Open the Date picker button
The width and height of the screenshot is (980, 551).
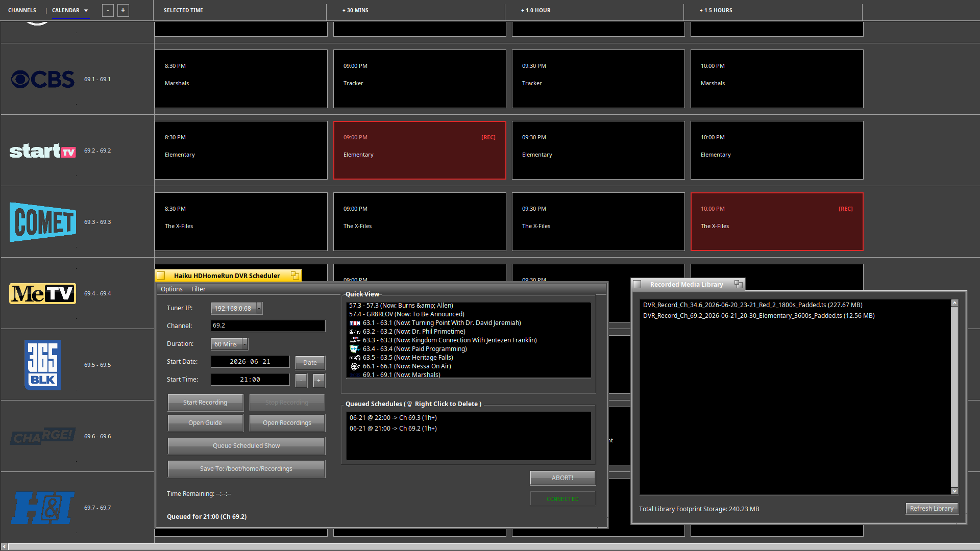click(310, 363)
